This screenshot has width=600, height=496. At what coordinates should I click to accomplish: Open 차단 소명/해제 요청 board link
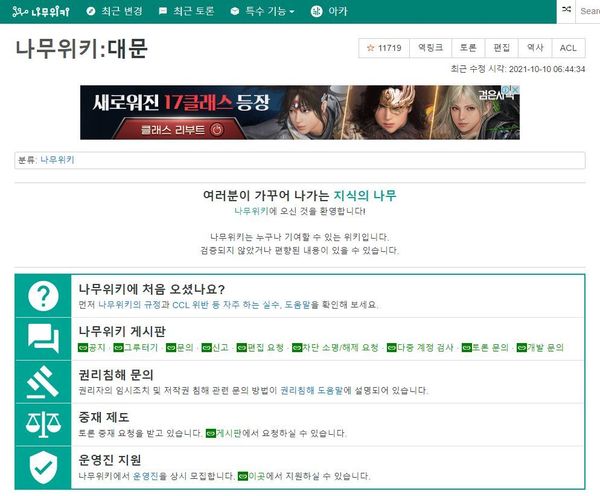[x=335, y=347]
